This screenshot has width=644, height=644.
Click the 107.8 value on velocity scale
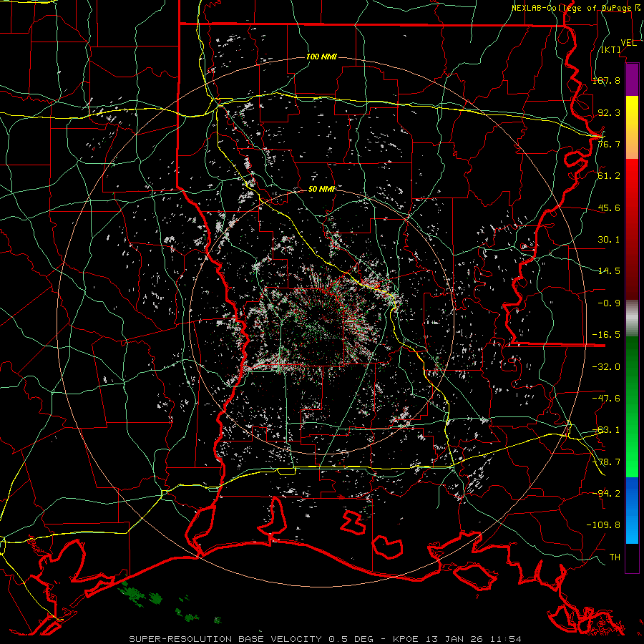(606, 80)
